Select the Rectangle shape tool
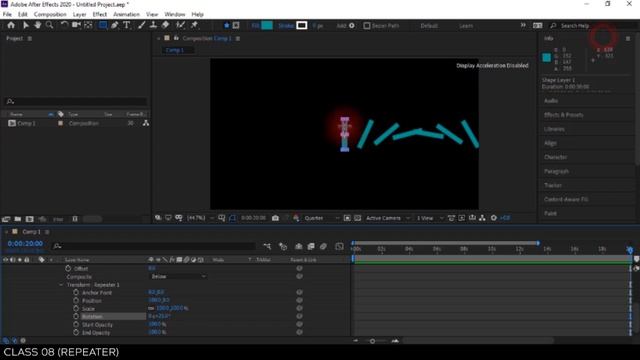Image resolution: width=640 pixels, height=360 pixels. coord(103,25)
